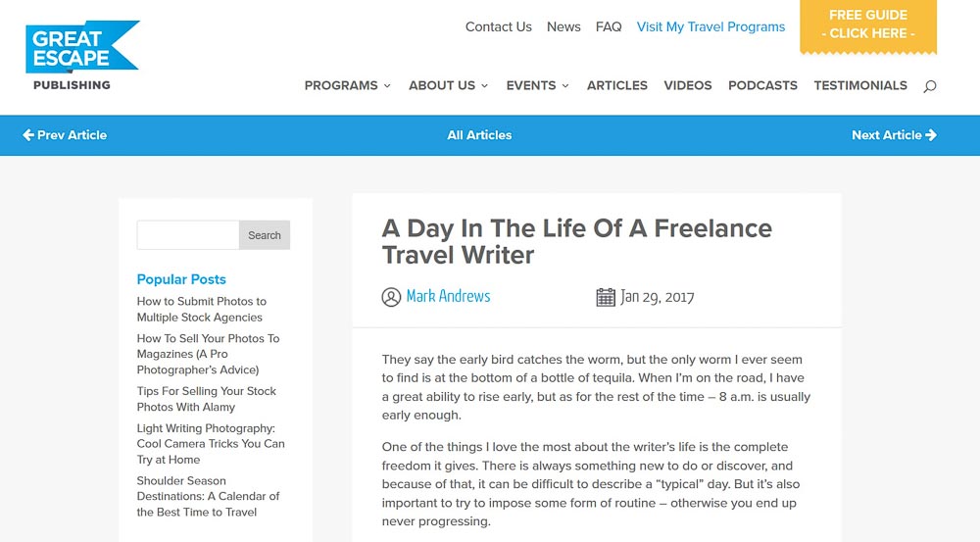Click the sidebar Search button
Viewport: 980px width, 542px height.
click(265, 235)
